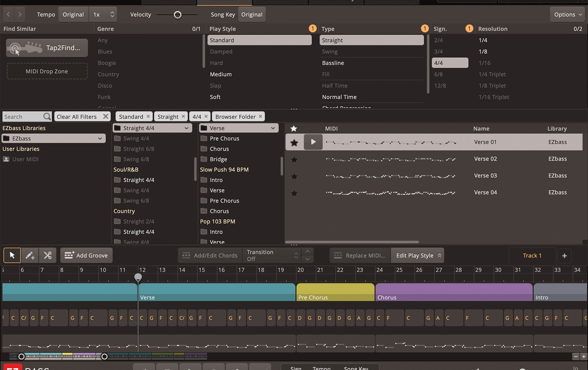
Task: Toggle Soft play style filter
Action: coord(215,97)
